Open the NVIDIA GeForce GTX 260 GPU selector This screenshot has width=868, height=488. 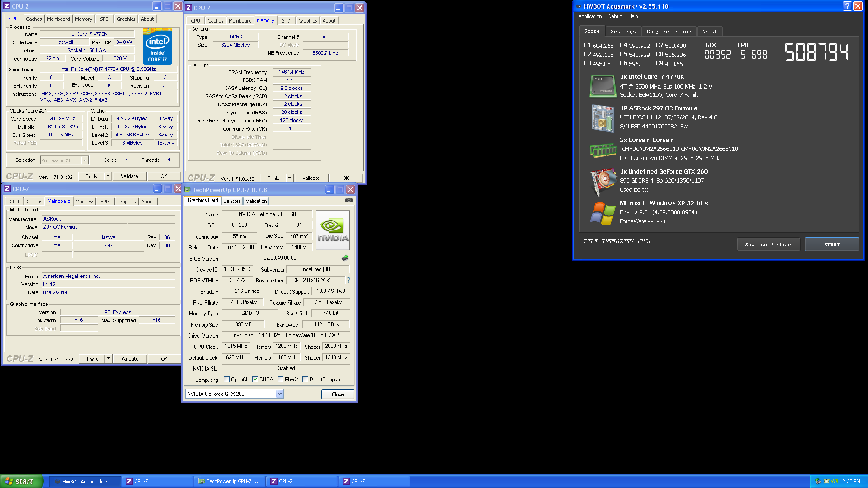[x=234, y=394]
